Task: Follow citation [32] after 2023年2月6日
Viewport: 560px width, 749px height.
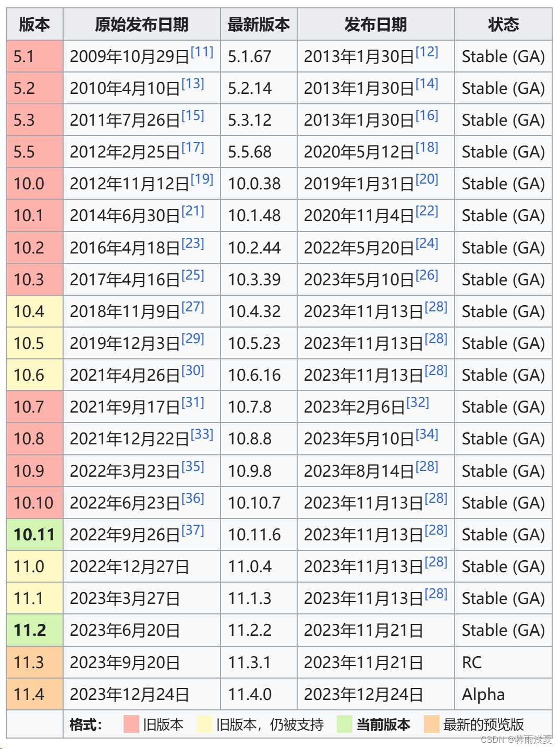Action: tap(418, 402)
